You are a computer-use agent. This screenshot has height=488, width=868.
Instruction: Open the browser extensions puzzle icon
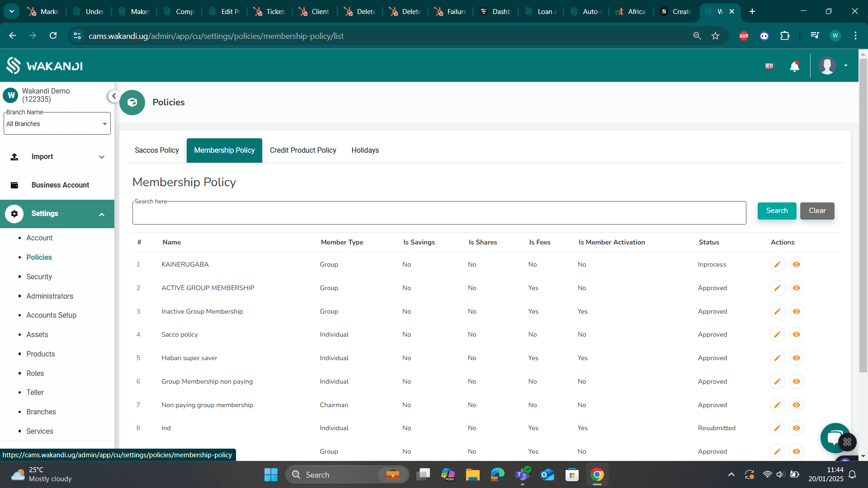(785, 36)
